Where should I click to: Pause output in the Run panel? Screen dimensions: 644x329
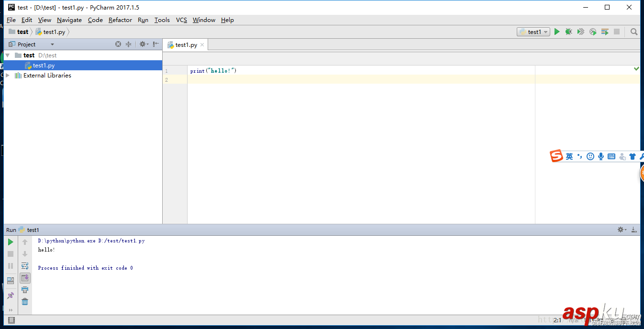pyautogui.click(x=11, y=266)
